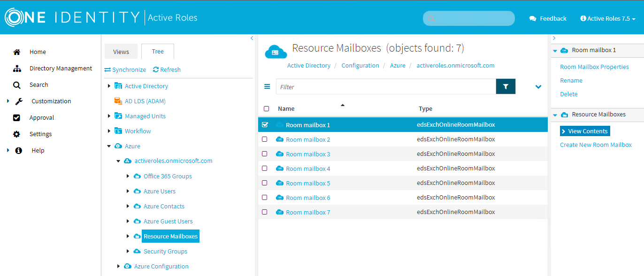Viewport: 644px width, 276px height.
Task: Open the Room mailbox 5 link
Action: (308, 183)
